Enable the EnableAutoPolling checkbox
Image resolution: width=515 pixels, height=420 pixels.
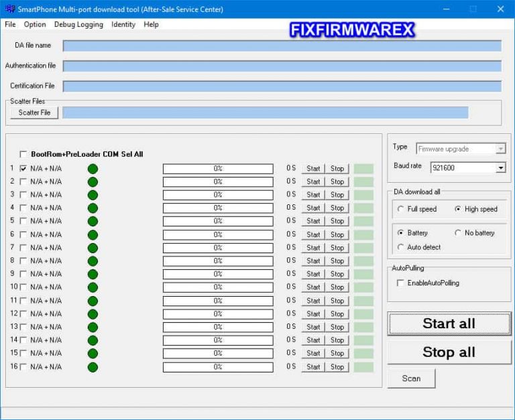click(400, 283)
